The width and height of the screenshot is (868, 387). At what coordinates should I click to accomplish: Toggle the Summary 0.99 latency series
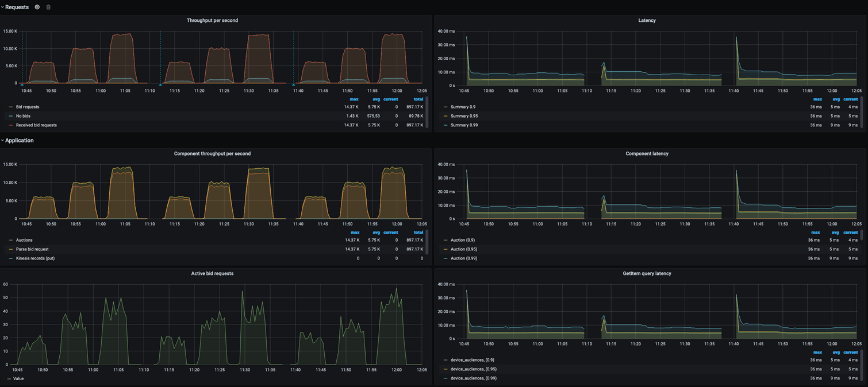point(464,125)
